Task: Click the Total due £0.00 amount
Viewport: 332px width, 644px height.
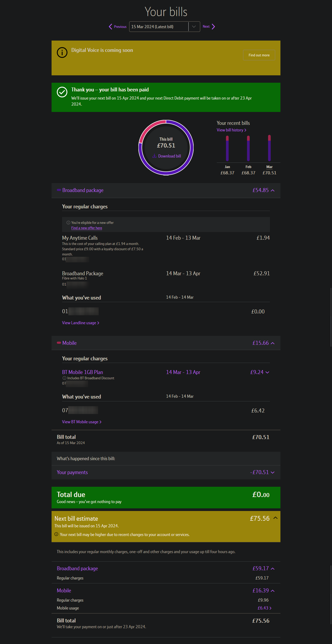Action: [x=261, y=495]
